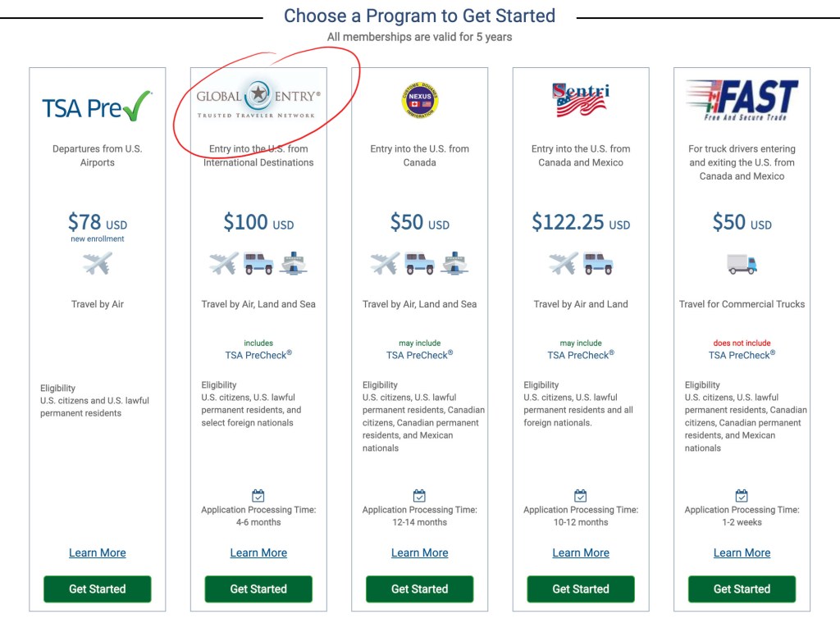Click the NEXUS circular badge logo
Image resolution: width=840 pixels, height=623 pixels.
point(420,102)
